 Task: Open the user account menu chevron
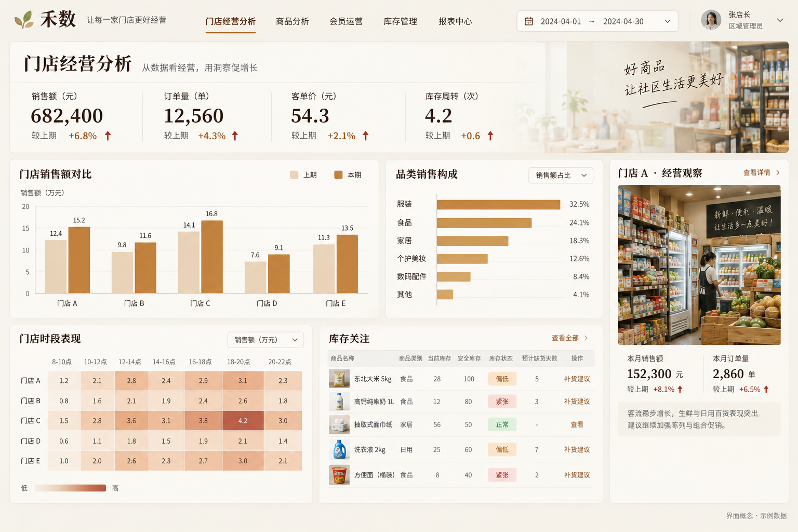point(780,20)
